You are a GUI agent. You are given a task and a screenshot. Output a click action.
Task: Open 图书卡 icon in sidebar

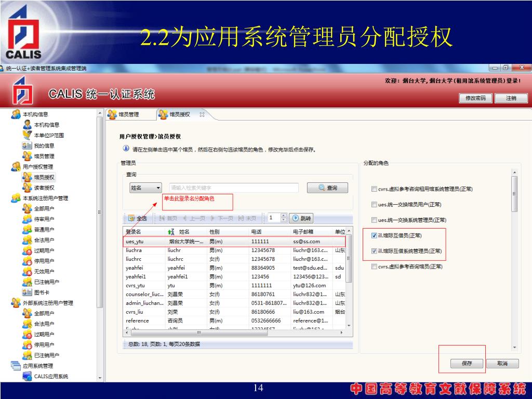27,292
